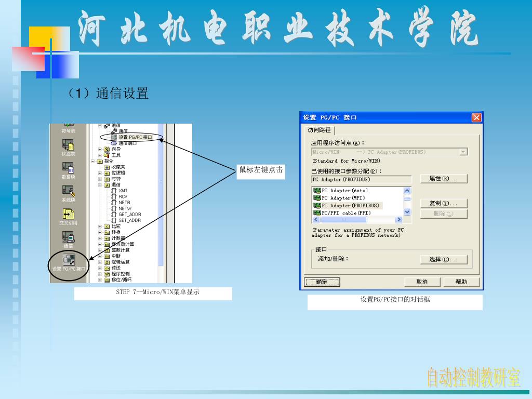The height and width of the screenshot is (399, 532).
Task: Click the project tree vertical scrollbar
Action: coord(161,203)
